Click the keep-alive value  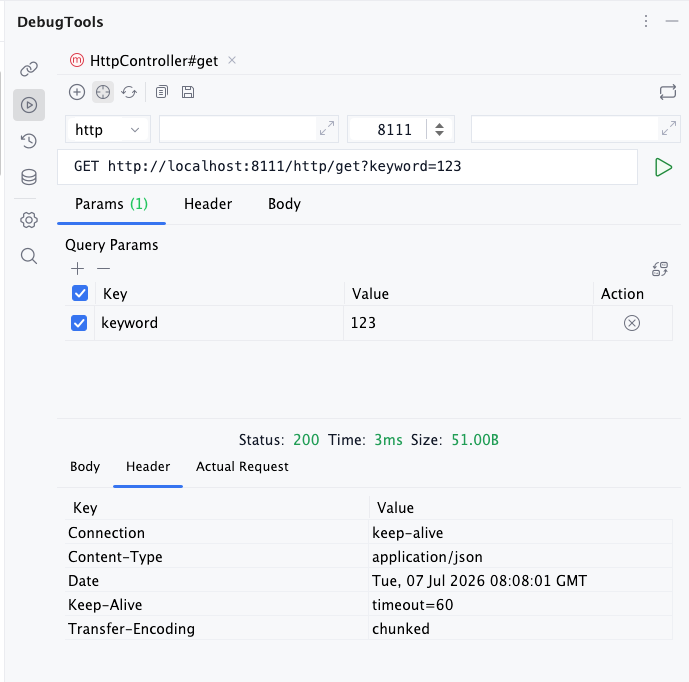[x=407, y=533]
